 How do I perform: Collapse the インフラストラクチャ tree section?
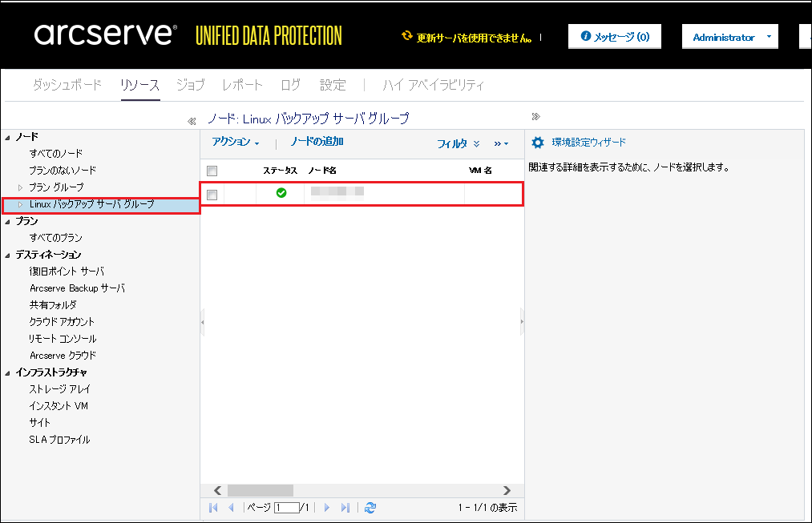click(x=8, y=372)
